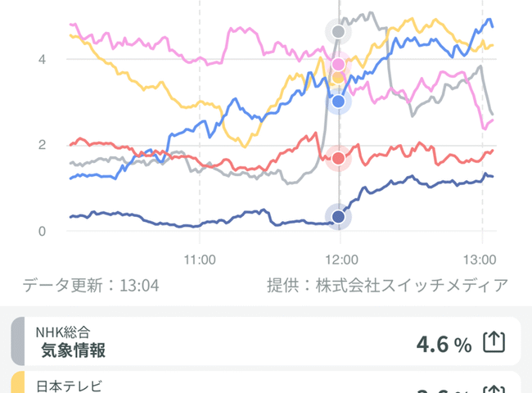The width and height of the screenshot is (532, 393).
Task: Tap the share icon in the NHK総合 row
Action: coord(494,342)
